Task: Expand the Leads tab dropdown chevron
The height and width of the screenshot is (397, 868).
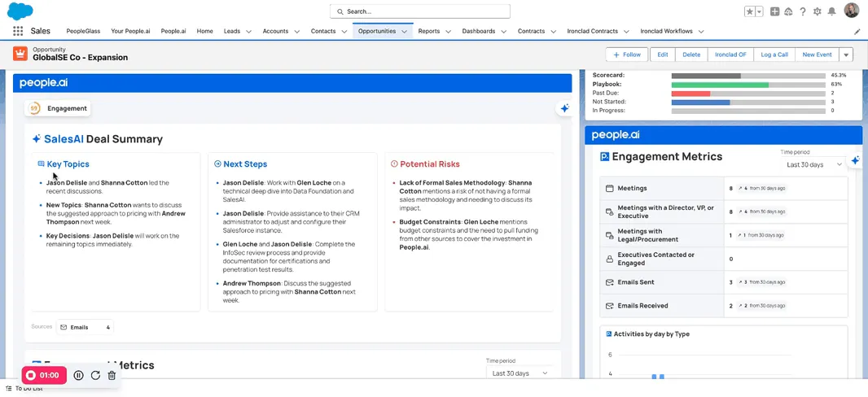Action: [248, 32]
